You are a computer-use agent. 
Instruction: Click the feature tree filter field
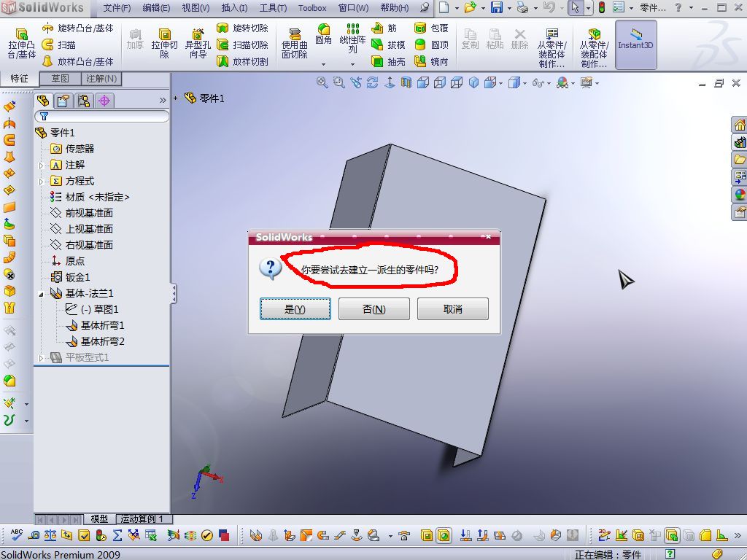[x=102, y=116]
